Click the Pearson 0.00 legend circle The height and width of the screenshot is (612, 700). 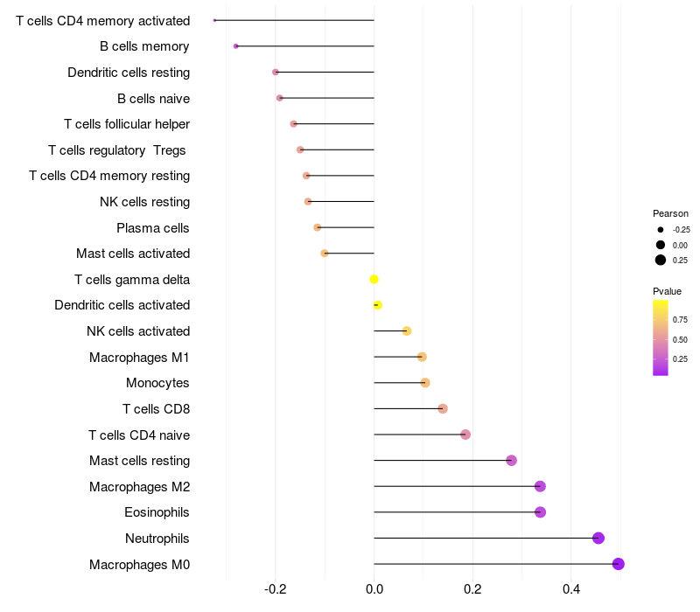coord(661,245)
